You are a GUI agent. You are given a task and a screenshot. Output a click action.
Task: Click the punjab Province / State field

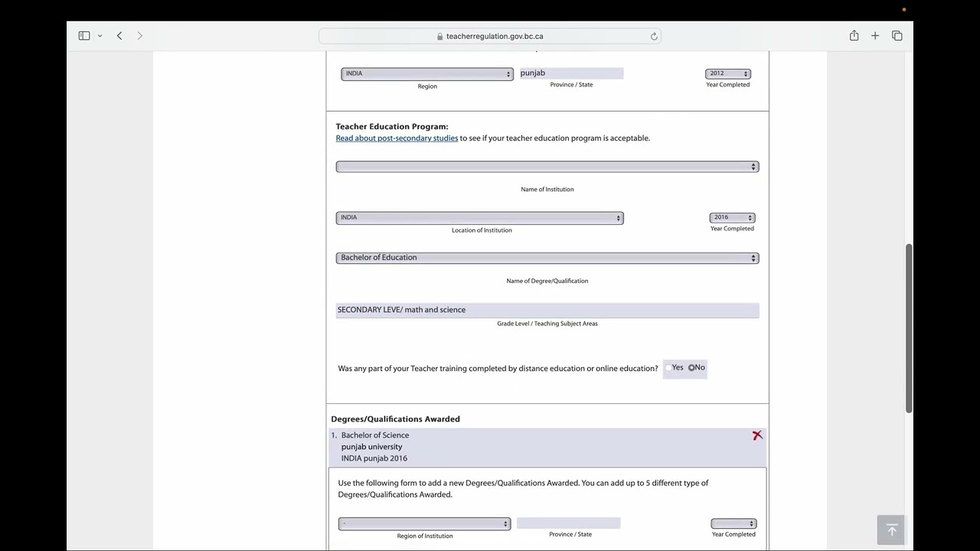[571, 73]
